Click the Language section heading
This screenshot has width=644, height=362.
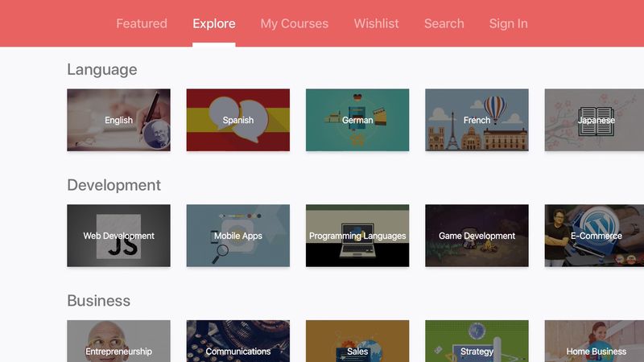pyautogui.click(x=102, y=70)
